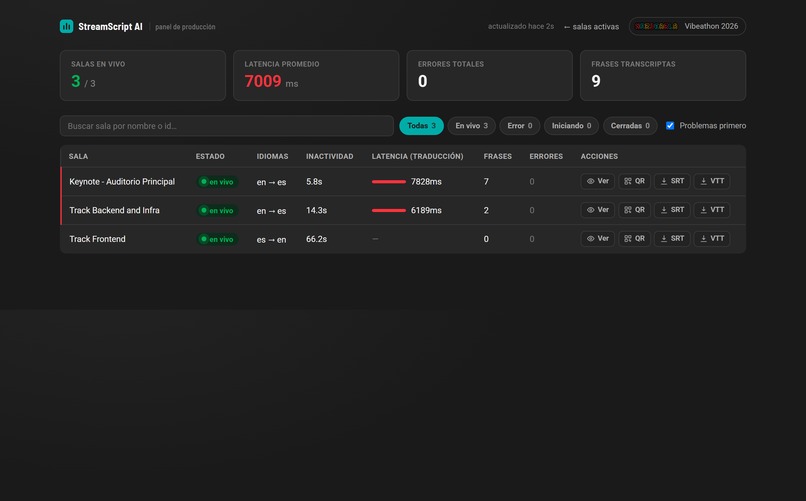This screenshot has height=501, width=806.
Task: Click the SALA column header
Action: [x=78, y=156]
